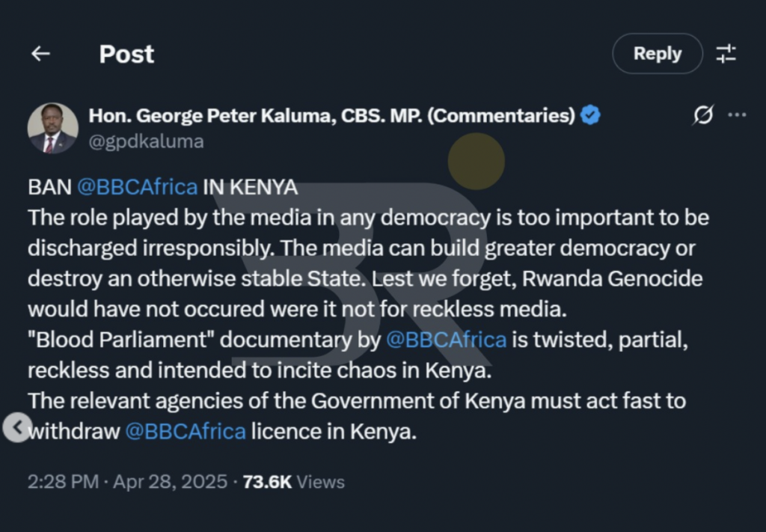The image size is (766, 532).
Task: Click the Reply button
Action: click(x=657, y=54)
